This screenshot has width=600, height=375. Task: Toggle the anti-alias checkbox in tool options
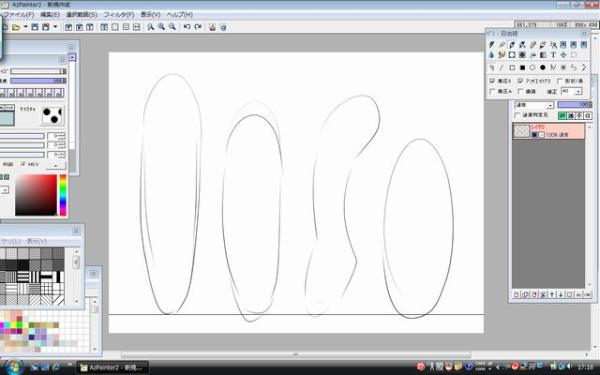[x=520, y=81]
